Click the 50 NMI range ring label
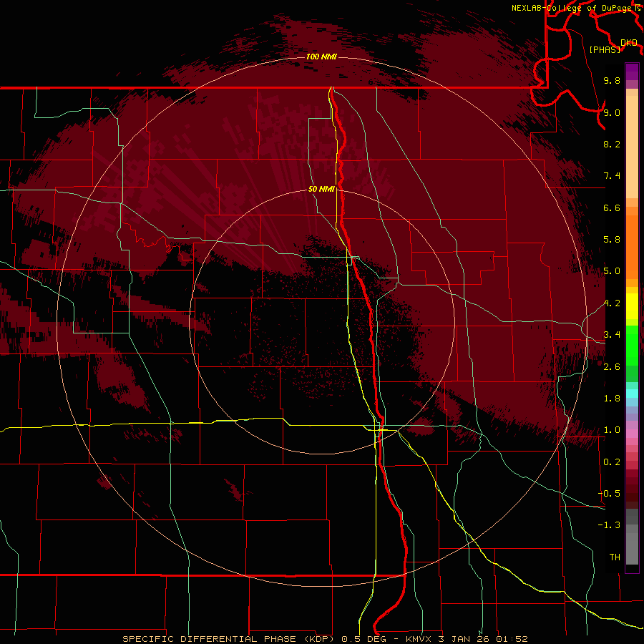The height and width of the screenshot is (644, 644). click(x=321, y=189)
